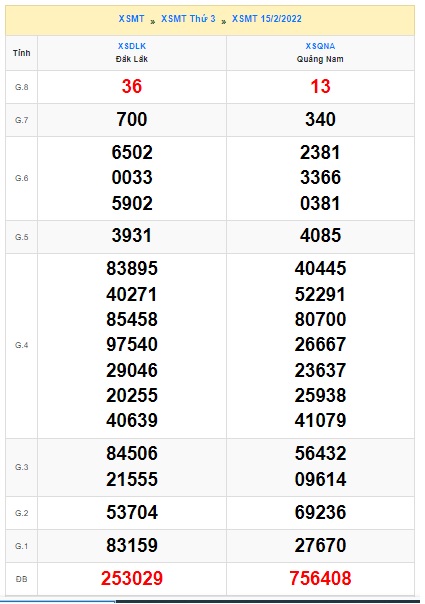Viewport: 425px width, 604px height.
Task: Open the XSDLK province link
Action: tap(132, 46)
